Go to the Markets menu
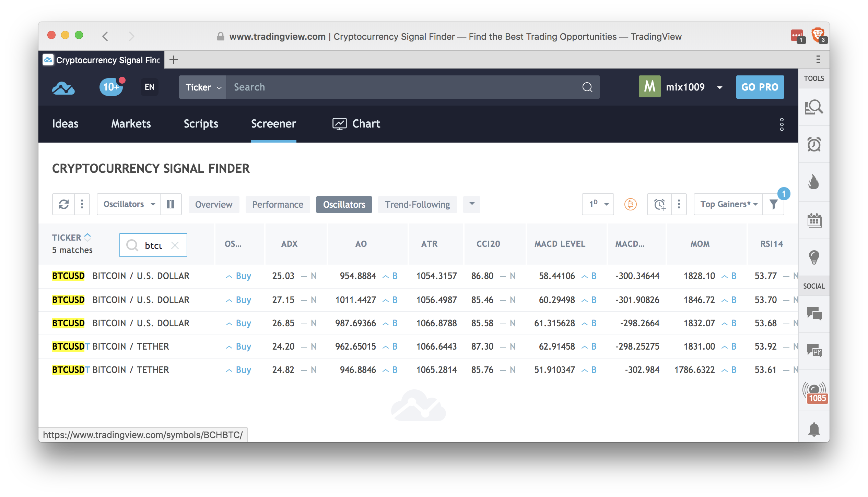Image resolution: width=868 pixels, height=497 pixels. pos(131,124)
